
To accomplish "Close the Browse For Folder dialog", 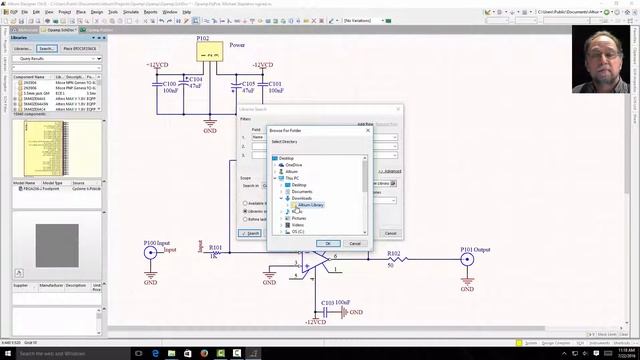I will point(368,130).
